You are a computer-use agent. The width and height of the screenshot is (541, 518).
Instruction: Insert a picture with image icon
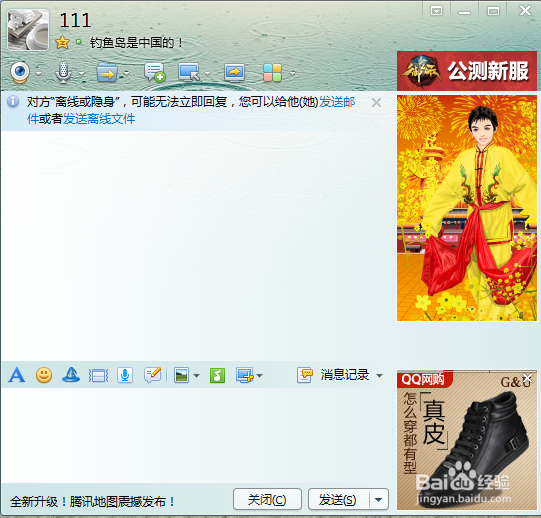click(181, 375)
